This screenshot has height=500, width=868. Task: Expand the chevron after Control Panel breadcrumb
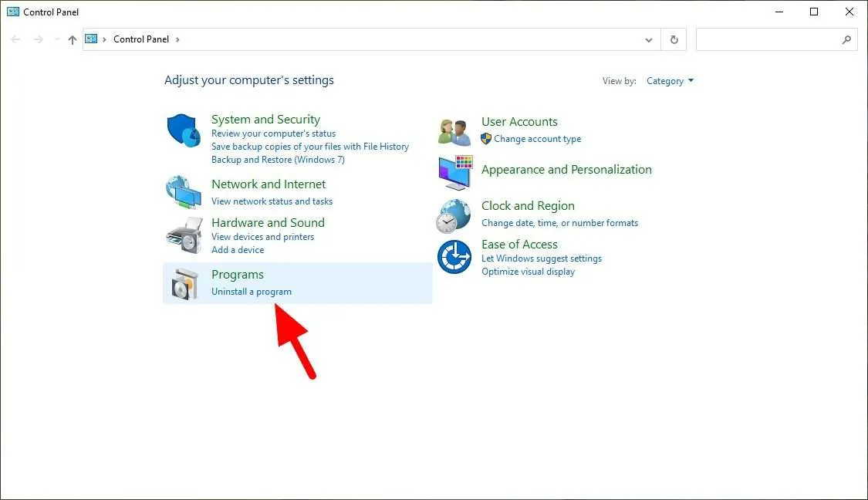[x=177, y=39]
